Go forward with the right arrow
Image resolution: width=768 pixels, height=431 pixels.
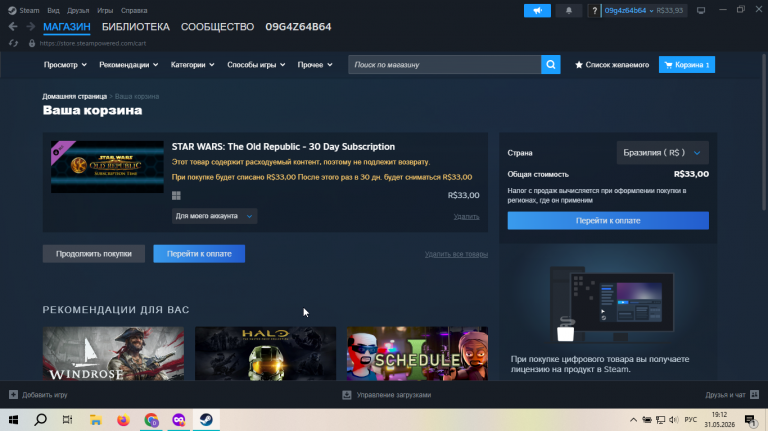coord(30,26)
